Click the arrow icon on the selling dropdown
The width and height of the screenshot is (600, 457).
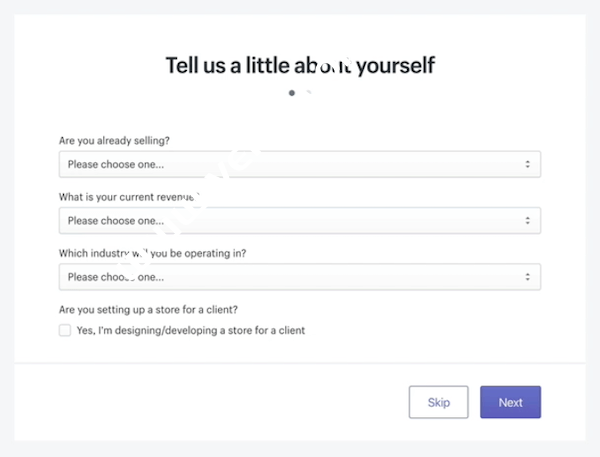point(527,164)
